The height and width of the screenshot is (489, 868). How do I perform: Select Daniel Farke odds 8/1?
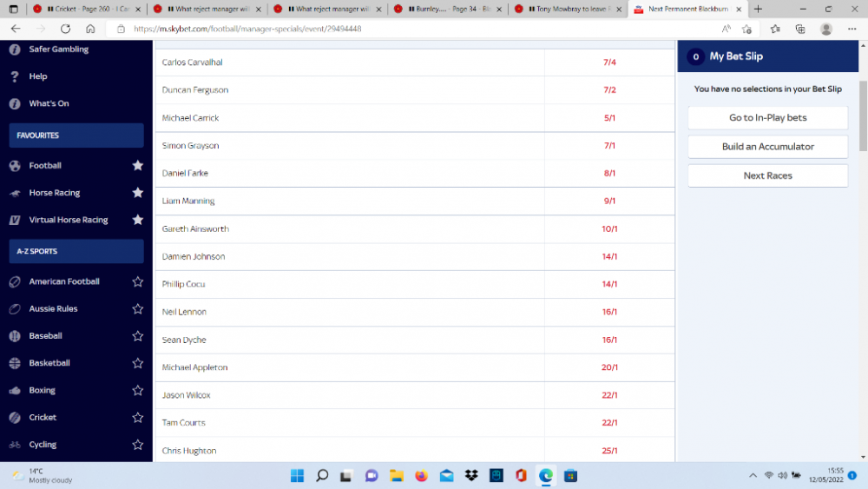pyautogui.click(x=609, y=174)
